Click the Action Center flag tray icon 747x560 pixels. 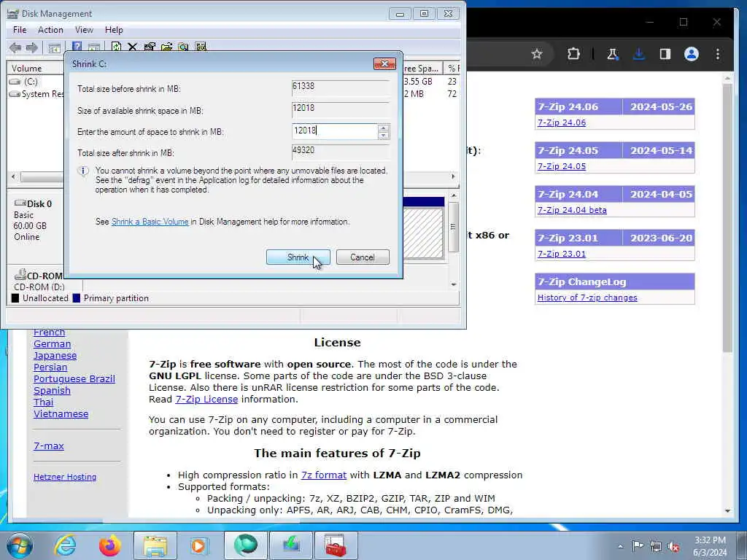click(638, 545)
